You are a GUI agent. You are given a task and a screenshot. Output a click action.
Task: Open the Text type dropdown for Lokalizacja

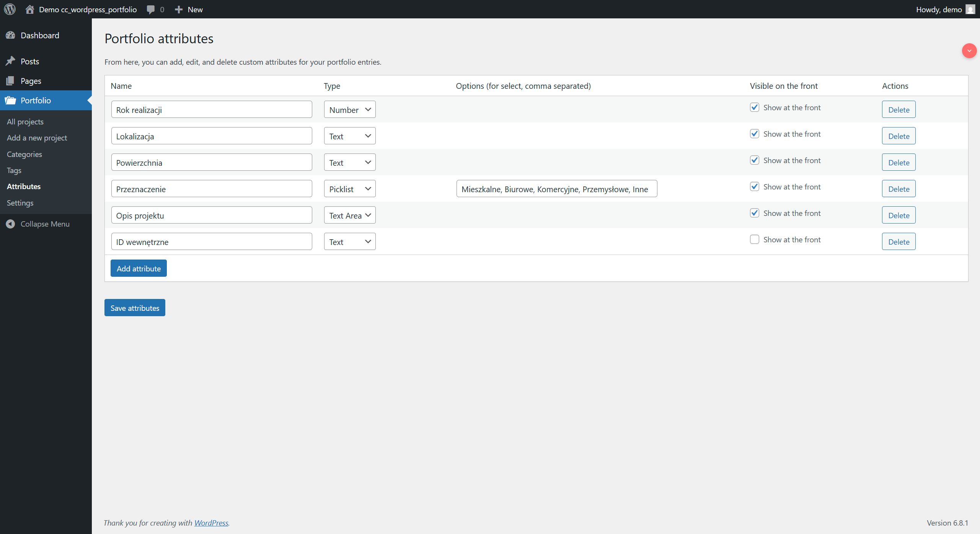pos(349,136)
